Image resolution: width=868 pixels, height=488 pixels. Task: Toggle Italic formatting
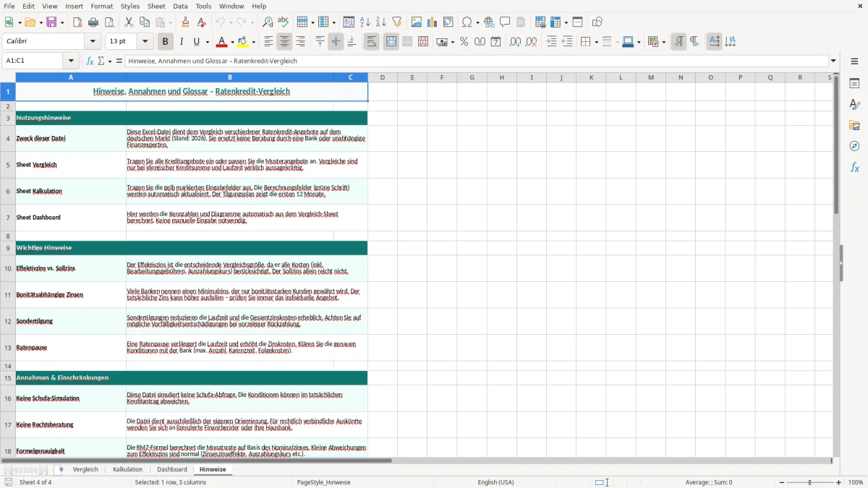(x=181, y=42)
